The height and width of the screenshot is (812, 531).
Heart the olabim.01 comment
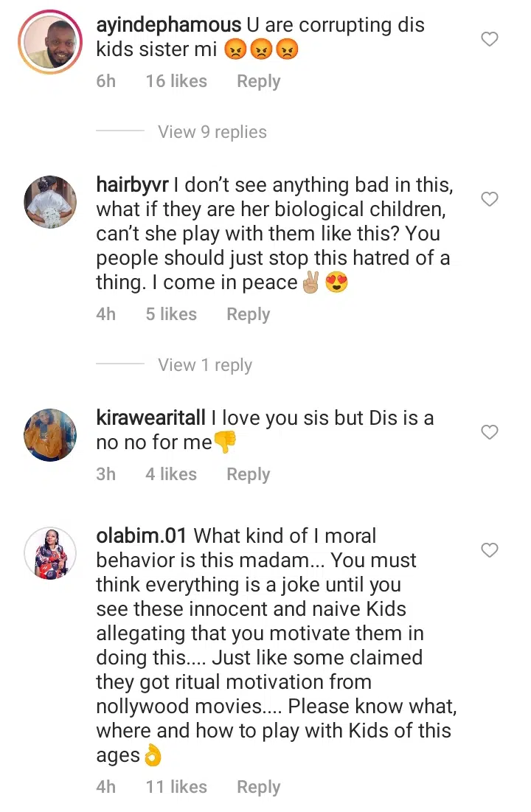490,550
